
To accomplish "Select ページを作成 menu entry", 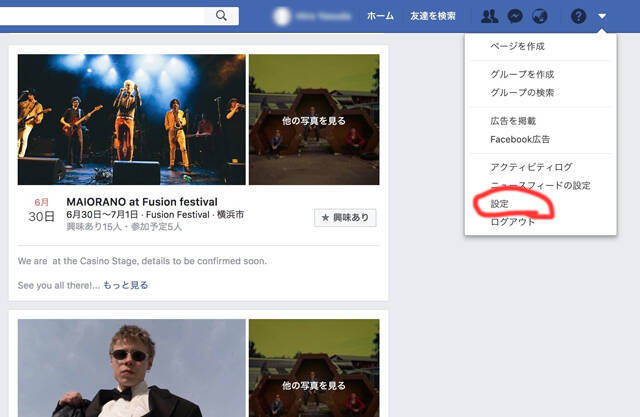I will click(518, 46).
